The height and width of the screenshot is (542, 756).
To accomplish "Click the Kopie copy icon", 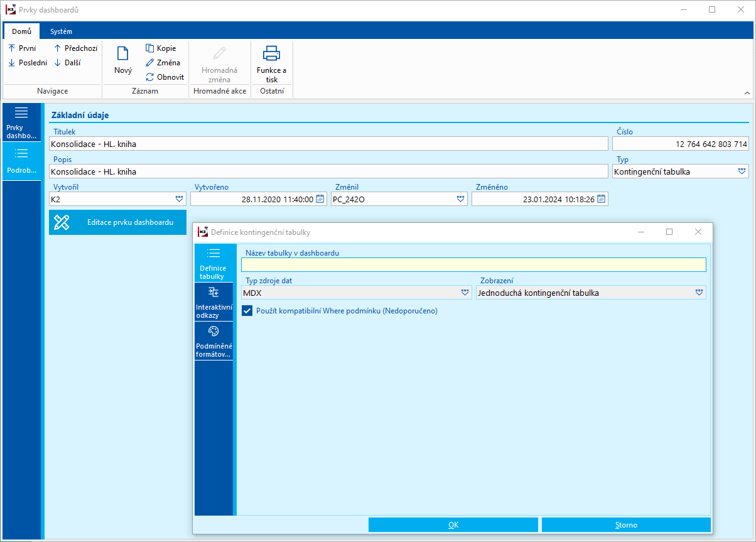I will point(150,48).
